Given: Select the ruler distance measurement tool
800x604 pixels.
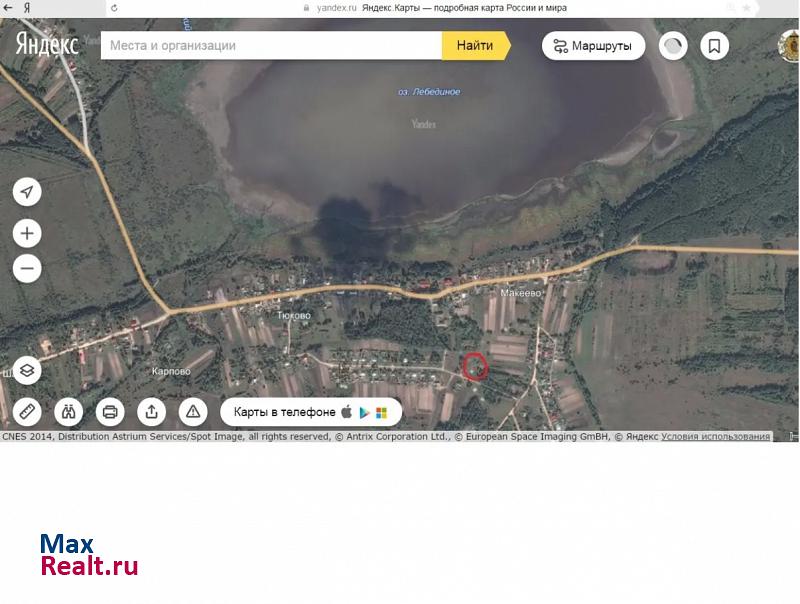Looking at the screenshot, I should coord(27,411).
